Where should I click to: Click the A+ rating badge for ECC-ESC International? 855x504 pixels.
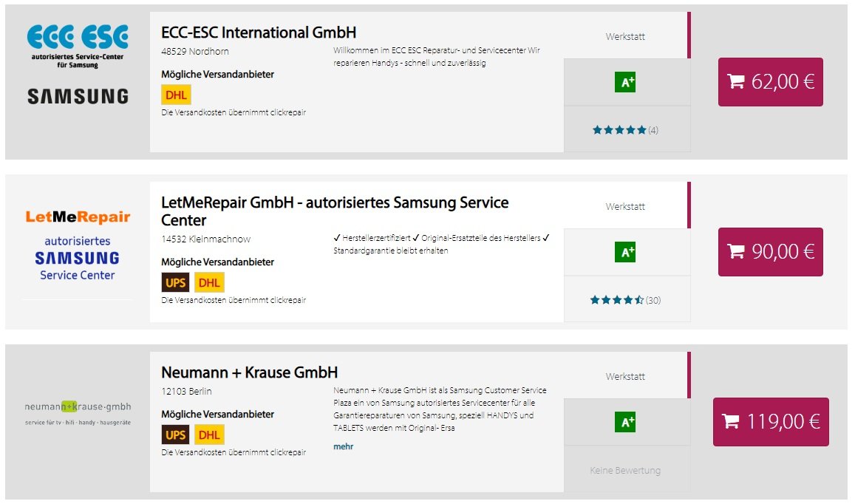coord(625,82)
